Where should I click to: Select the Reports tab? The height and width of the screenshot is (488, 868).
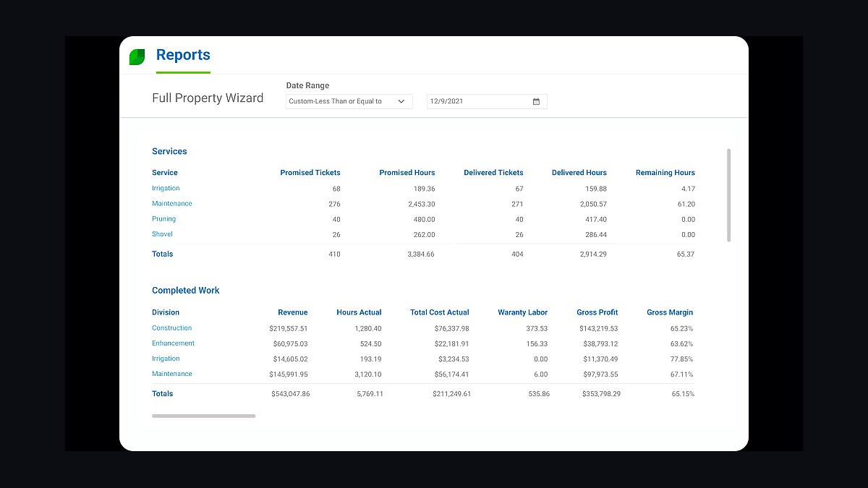tap(183, 55)
